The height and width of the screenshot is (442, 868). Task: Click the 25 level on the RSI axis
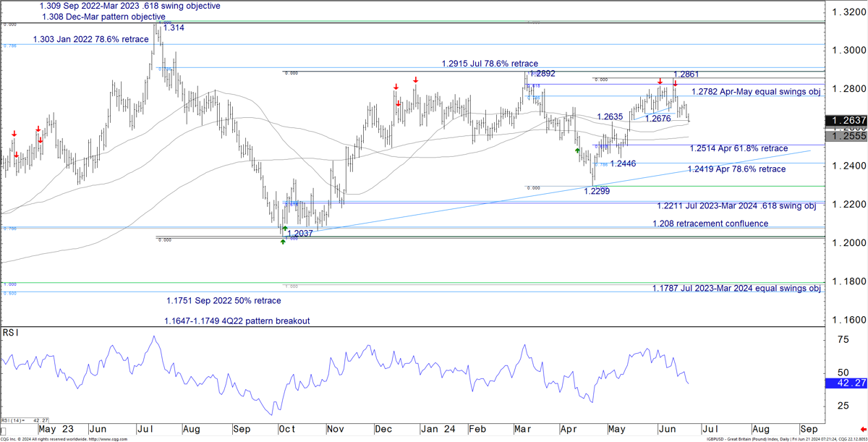(843, 406)
